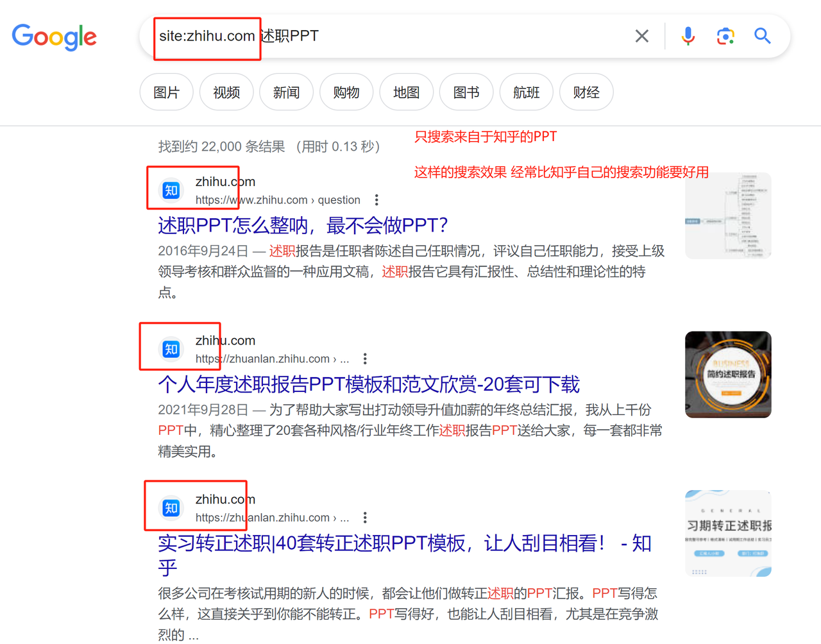Open mind-map thumbnail of first result
Screen dimensions: 821x644
tap(728, 216)
